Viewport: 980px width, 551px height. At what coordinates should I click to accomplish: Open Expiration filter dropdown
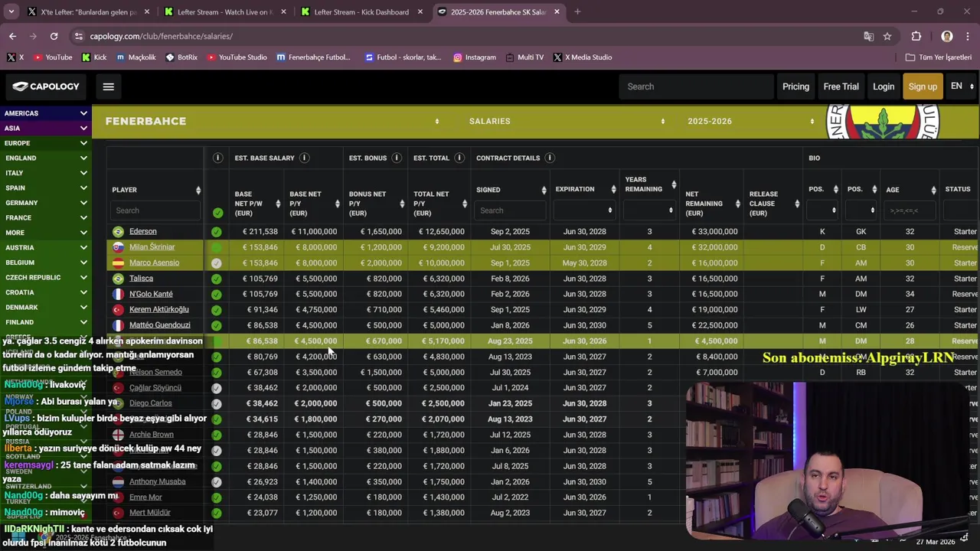[584, 210]
